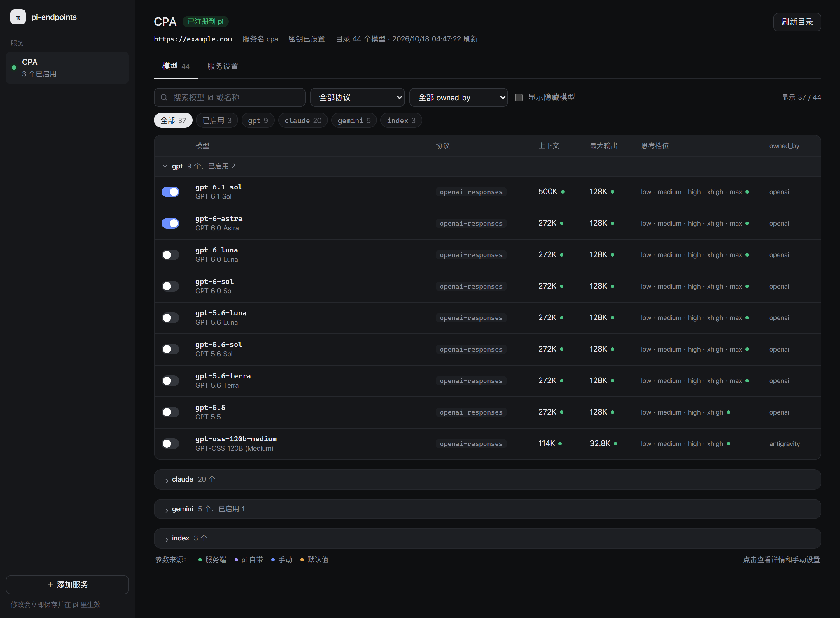The height and width of the screenshot is (618, 840).
Task: Click the https://example.com URL
Action: [193, 39]
